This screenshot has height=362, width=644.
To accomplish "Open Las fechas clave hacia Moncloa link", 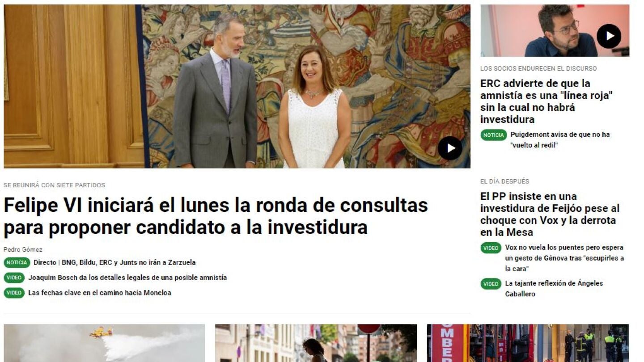I will (x=100, y=293).
